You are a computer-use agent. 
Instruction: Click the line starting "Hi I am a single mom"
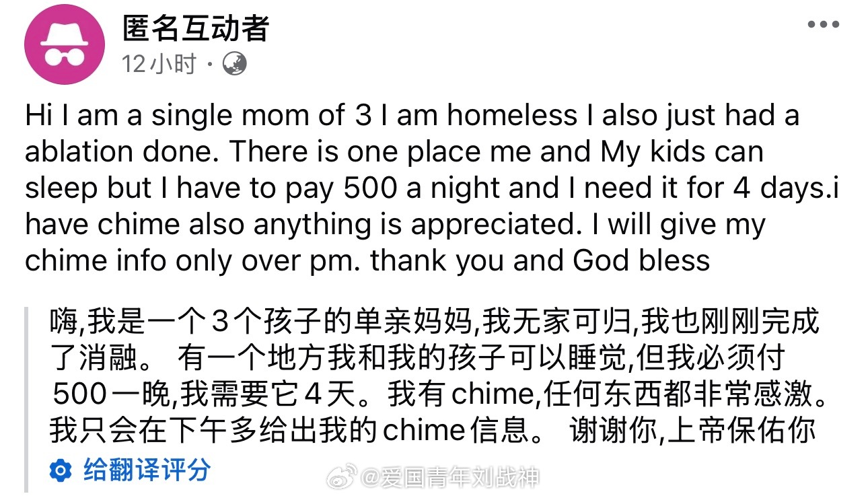(412, 116)
